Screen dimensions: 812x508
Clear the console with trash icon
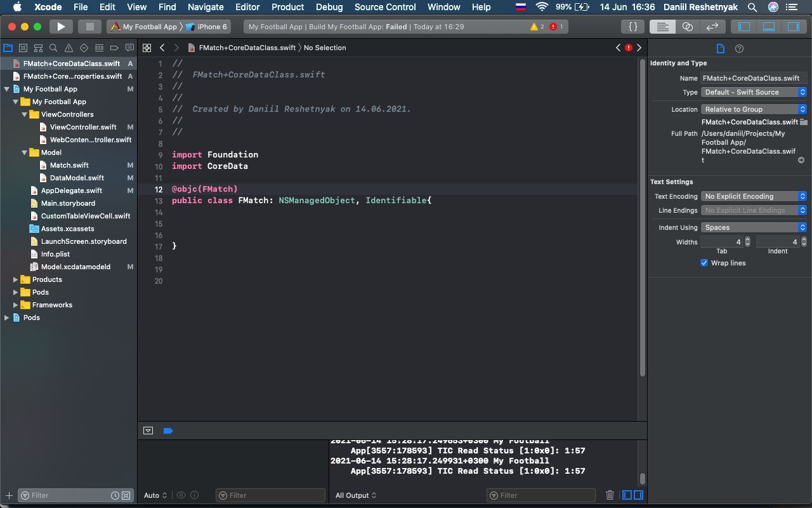tap(610, 495)
